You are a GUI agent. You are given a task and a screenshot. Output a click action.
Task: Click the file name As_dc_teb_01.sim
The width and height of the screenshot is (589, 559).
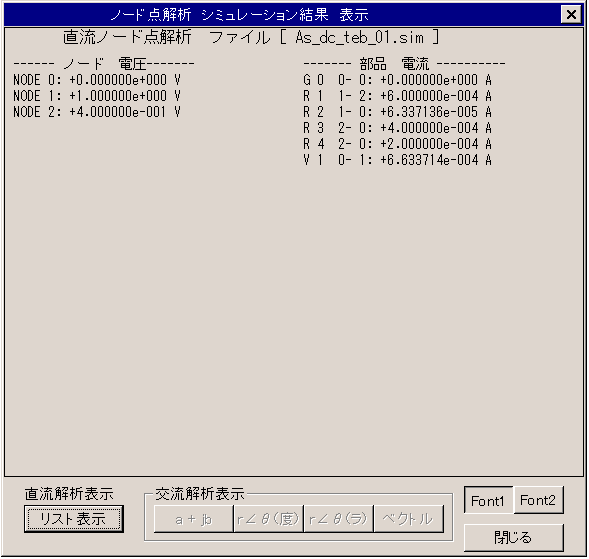[x=359, y=38]
